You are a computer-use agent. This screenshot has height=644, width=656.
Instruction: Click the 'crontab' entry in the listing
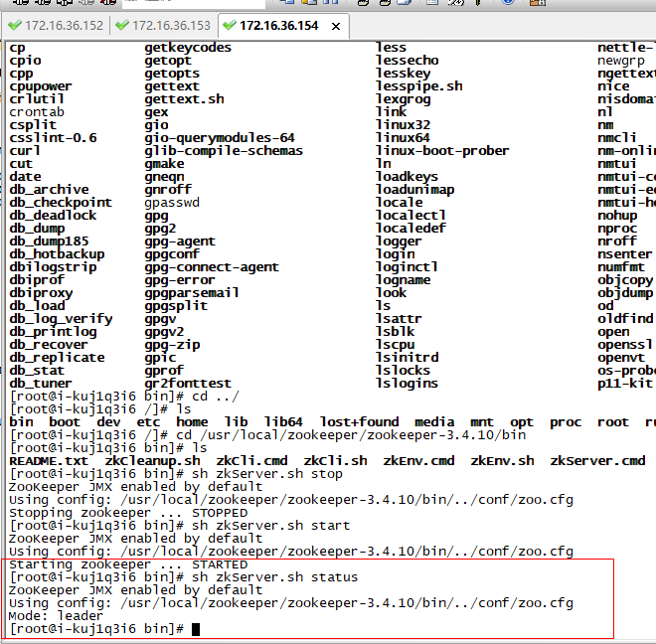click(37, 112)
